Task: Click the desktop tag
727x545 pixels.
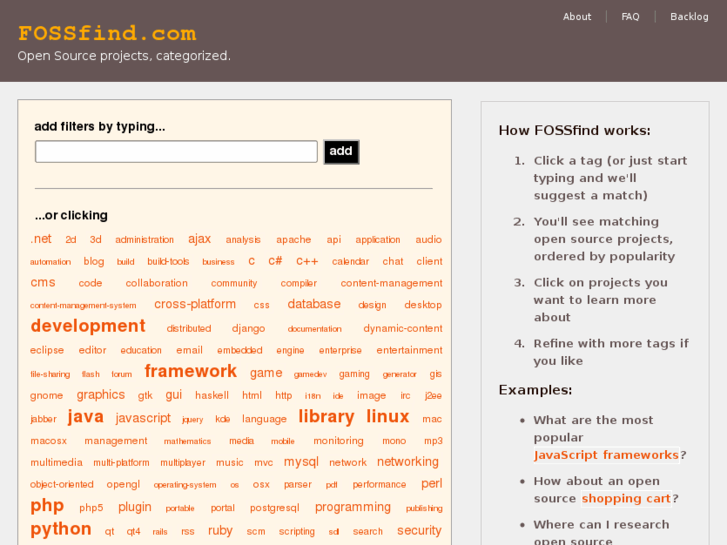Action: [x=423, y=305]
